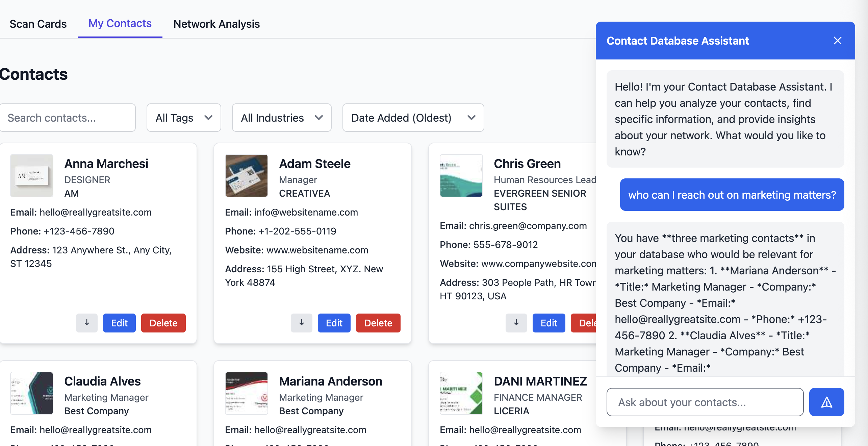The image size is (868, 446).
Task: Select the My Contacts tab
Action: 120,23
